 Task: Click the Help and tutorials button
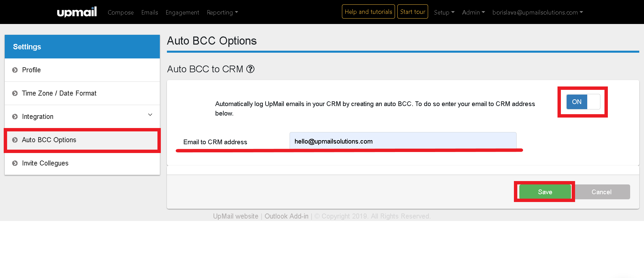[x=368, y=12]
